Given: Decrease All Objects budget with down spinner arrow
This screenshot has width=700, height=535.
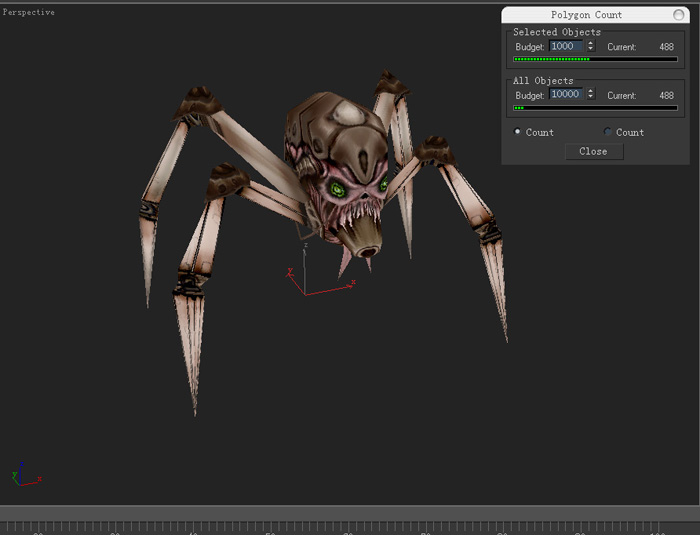Looking at the screenshot, I should point(591,97).
